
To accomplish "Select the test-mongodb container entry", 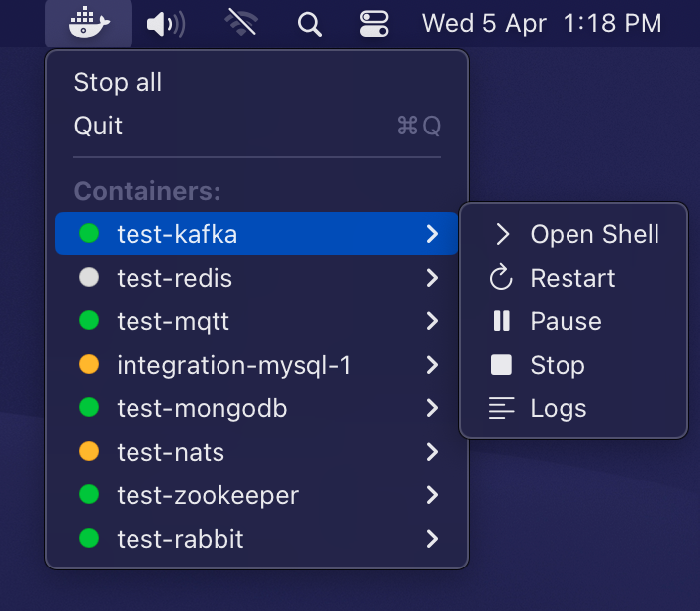I will (257, 408).
